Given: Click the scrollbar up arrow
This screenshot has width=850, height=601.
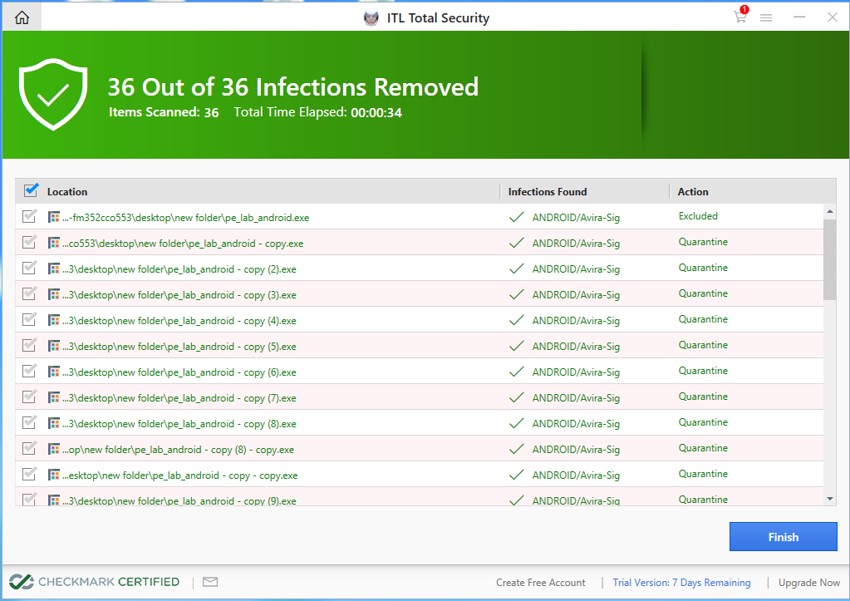Looking at the screenshot, I should point(830,211).
